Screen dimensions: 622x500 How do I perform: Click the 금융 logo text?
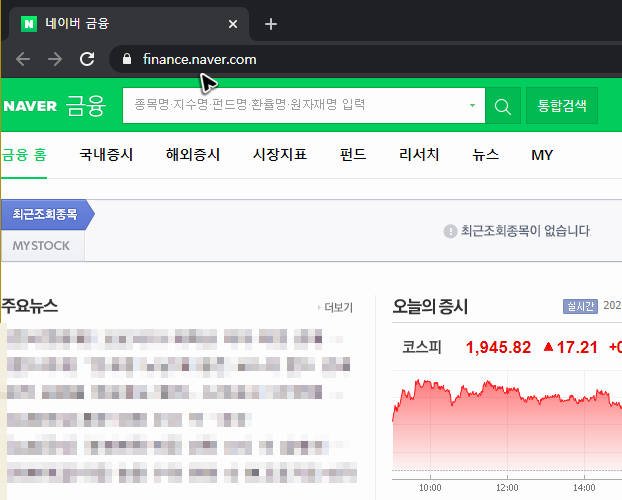tap(86, 106)
